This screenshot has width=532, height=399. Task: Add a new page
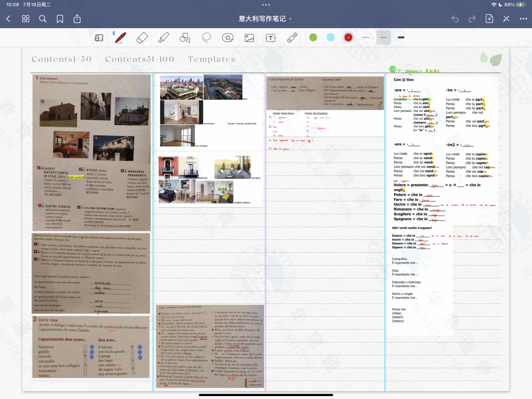489,19
